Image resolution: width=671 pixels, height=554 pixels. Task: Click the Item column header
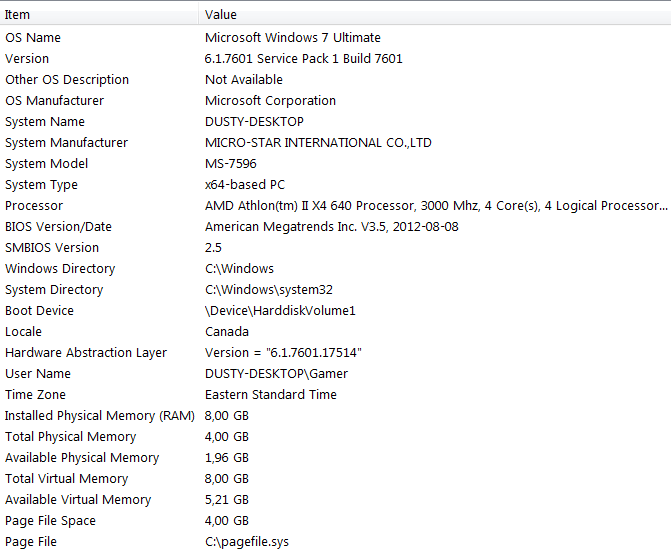point(99,15)
